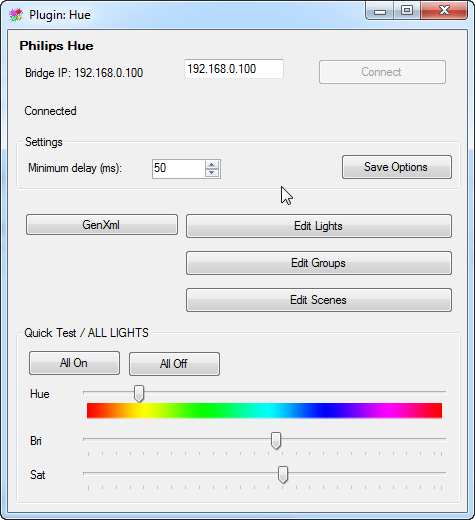Viewport: 475px width, 520px height.
Task: Close the Plugin: Hue window
Action: 444,11
